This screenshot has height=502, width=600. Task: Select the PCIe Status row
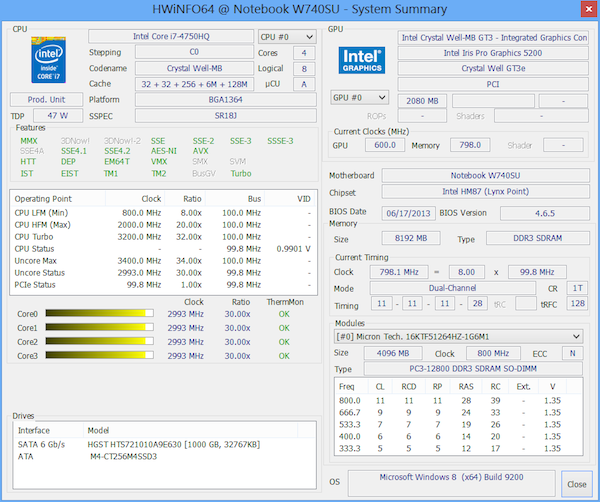(x=163, y=285)
